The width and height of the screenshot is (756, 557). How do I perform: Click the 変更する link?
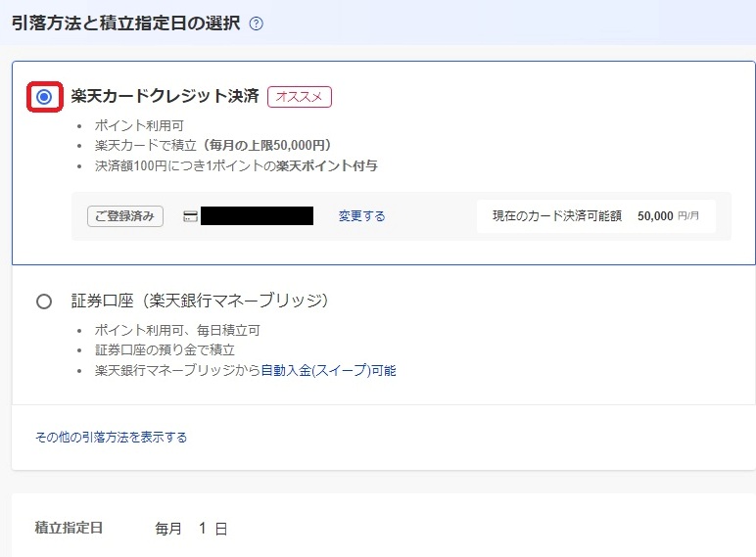361,216
